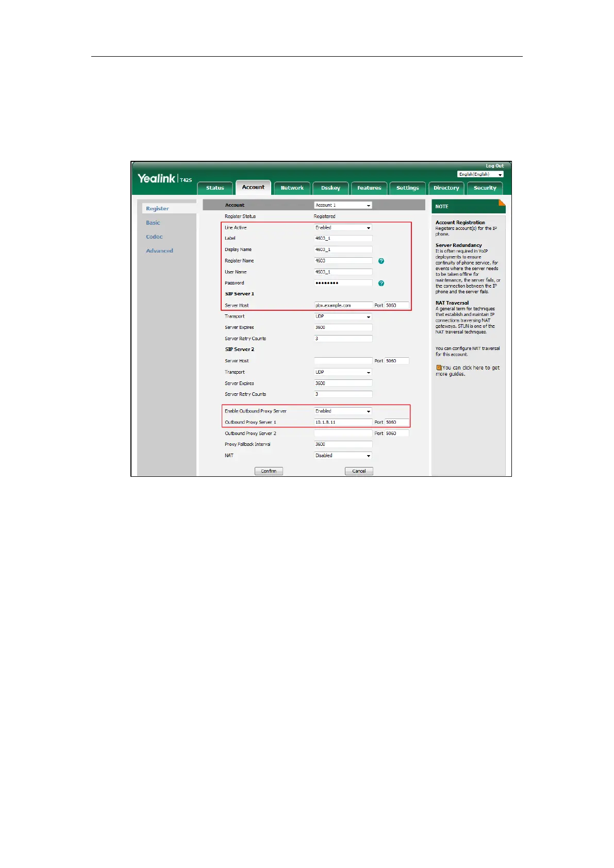This screenshot has height=868, width=614.
Task: Click SIP Server 2 Server Expires field
Action: click(x=343, y=383)
